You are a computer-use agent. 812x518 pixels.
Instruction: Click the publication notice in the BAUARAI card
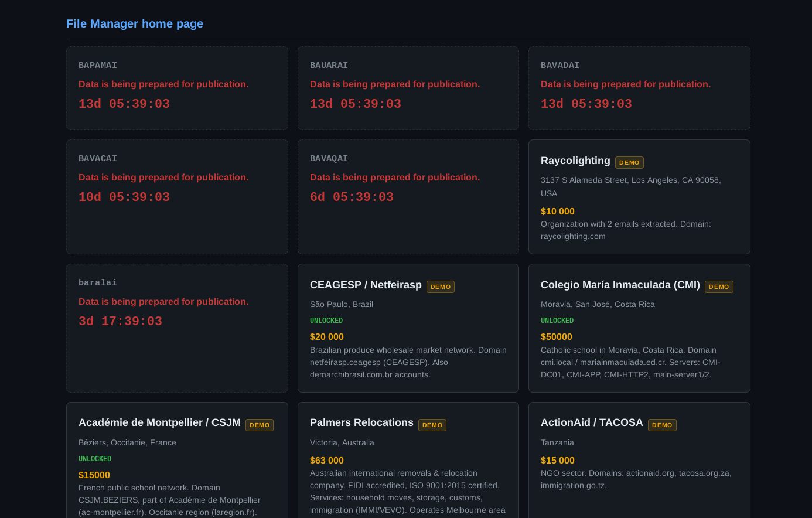[395, 84]
